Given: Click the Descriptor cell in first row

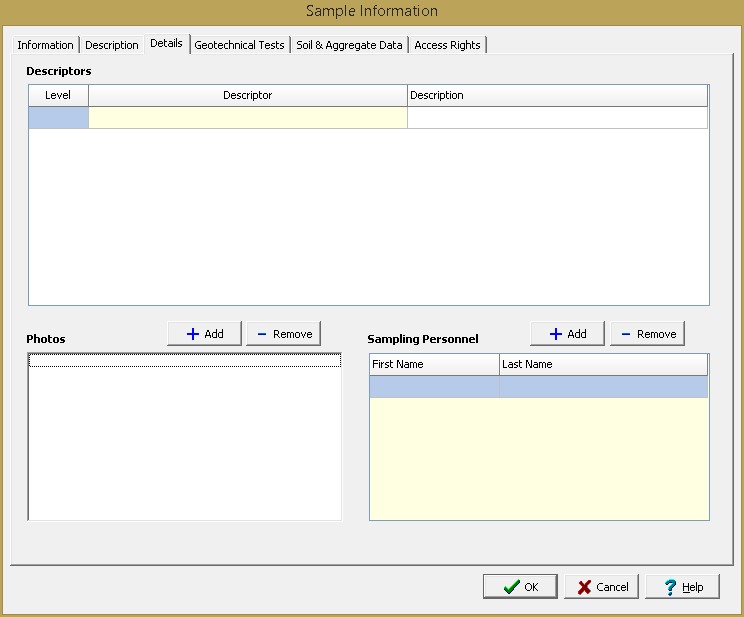Looking at the screenshot, I should coord(247,118).
